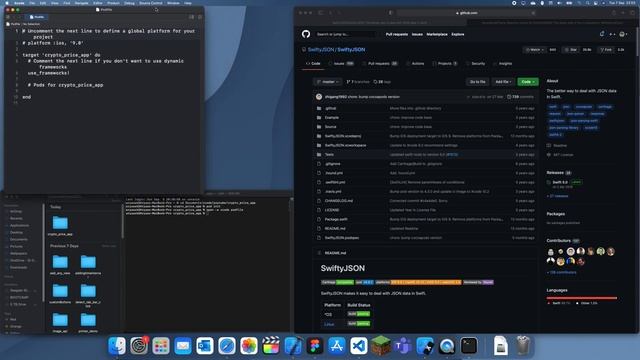
Task: Open the GitHub create-new plus dropdown
Action: click(x=612, y=34)
